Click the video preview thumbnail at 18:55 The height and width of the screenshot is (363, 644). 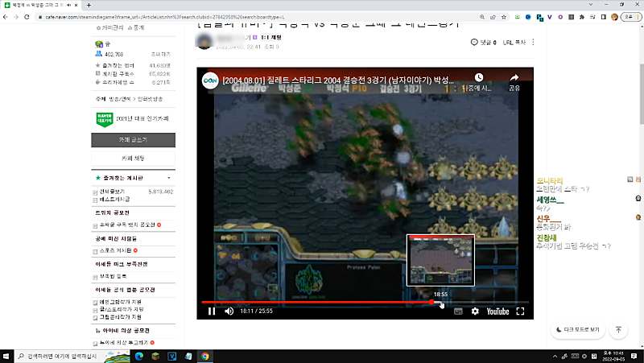[x=440, y=260]
